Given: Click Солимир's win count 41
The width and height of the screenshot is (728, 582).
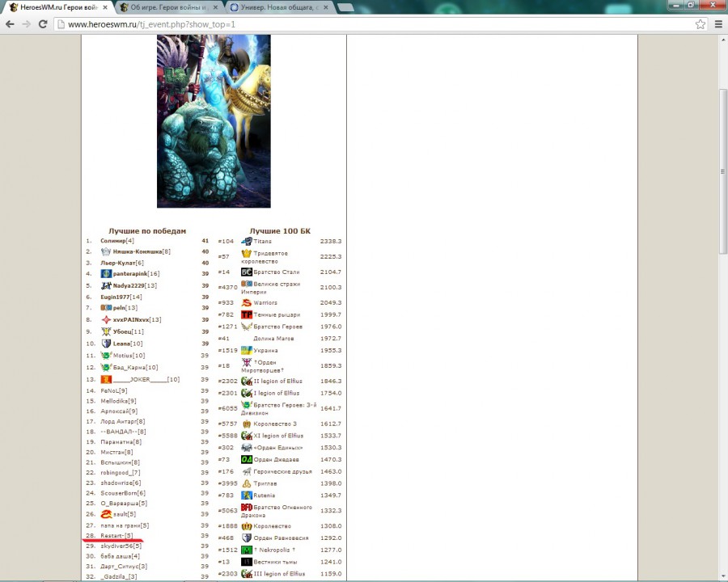Looking at the screenshot, I should click(x=205, y=241).
